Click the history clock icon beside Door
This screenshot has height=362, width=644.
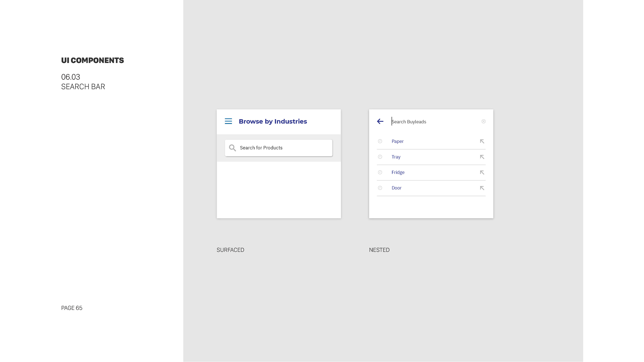(380, 188)
